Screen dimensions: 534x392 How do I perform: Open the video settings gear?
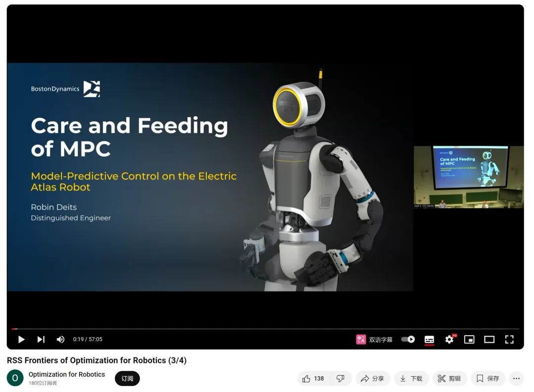pyautogui.click(x=449, y=340)
